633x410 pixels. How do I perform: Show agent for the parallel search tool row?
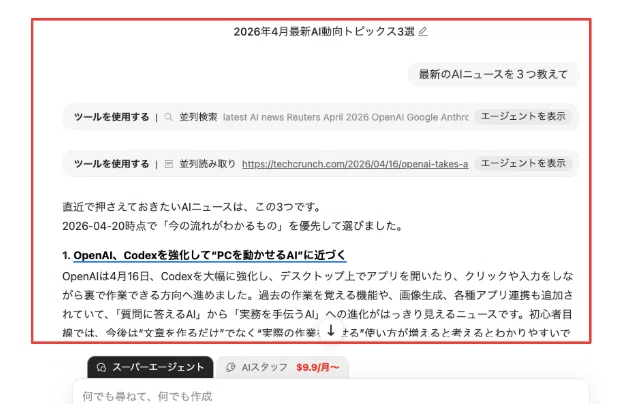pos(523,117)
